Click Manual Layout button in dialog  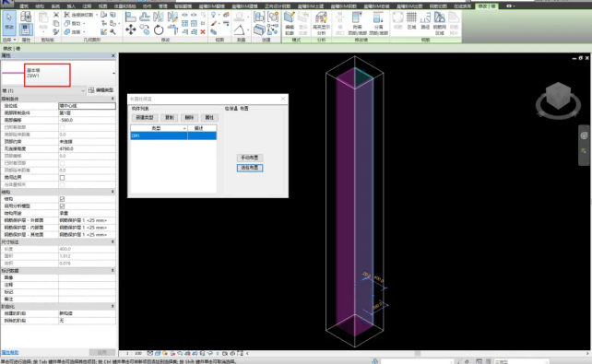(250, 158)
